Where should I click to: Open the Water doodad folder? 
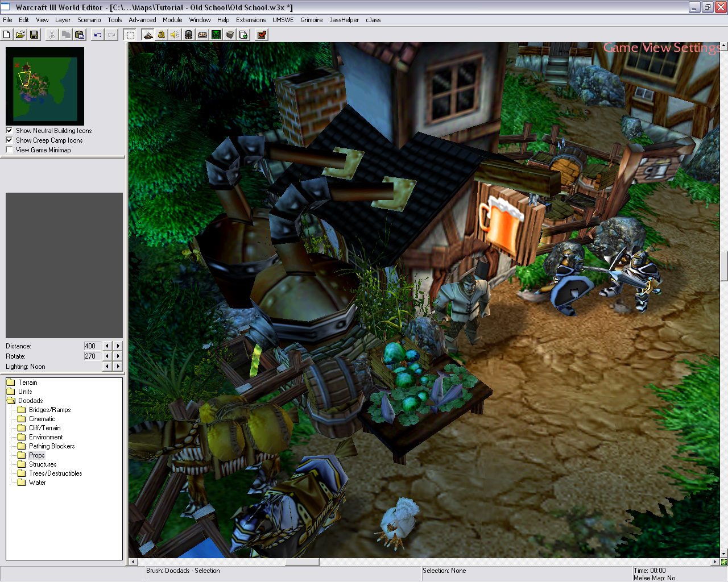pos(38,483)
